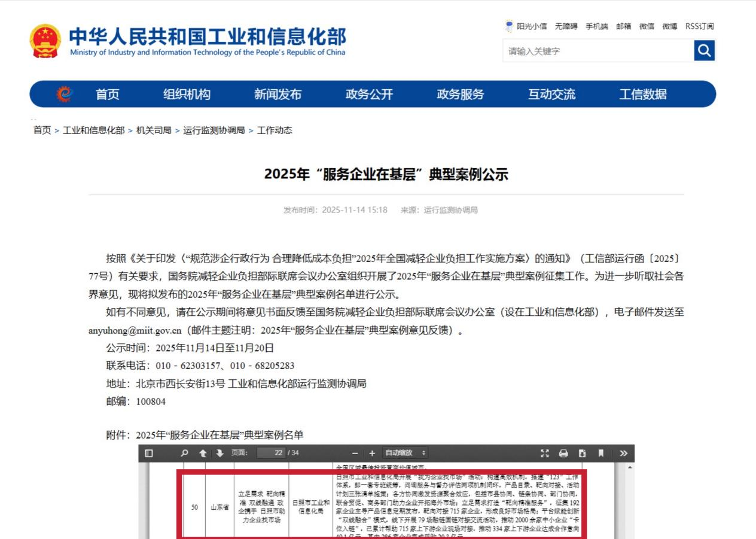Image resolution: width=756 pixels, height=539 pixels.
Task: Click the 运行监测协调局 breadcrumb link
Action: 214,130
